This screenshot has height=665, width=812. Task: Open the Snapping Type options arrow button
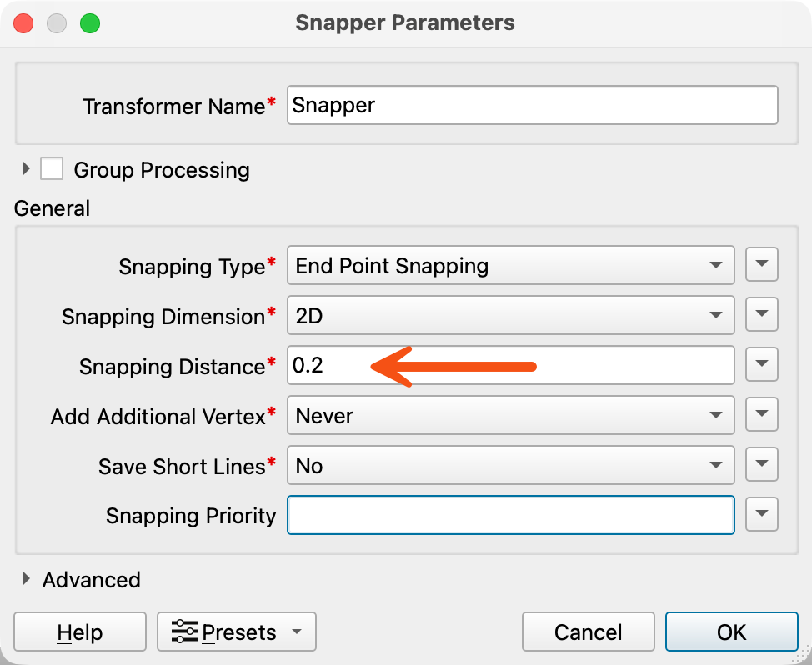(761, 264)
